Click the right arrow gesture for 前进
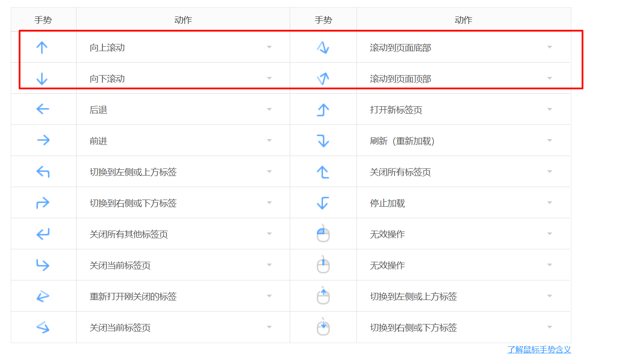This screenshot has width=619, height=364. coord(43,140)
